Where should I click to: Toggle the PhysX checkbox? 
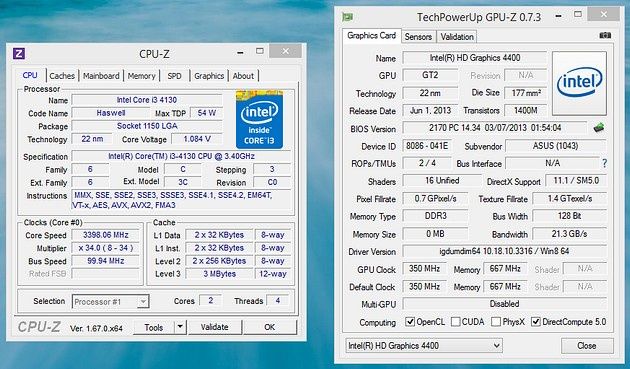pos(496,322)
